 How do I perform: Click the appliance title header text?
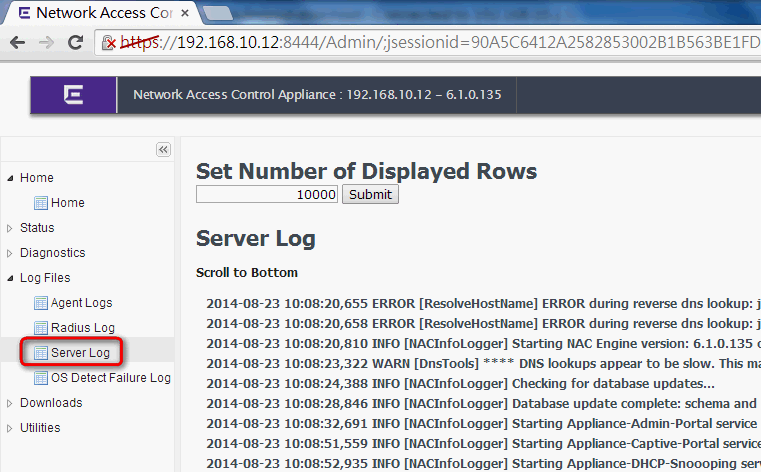[317, 95]
